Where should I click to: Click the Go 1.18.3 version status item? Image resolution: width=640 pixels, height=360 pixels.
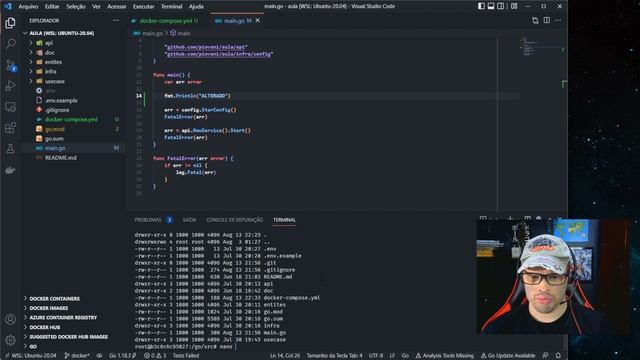pyautogui.click(x=122, y=356)
